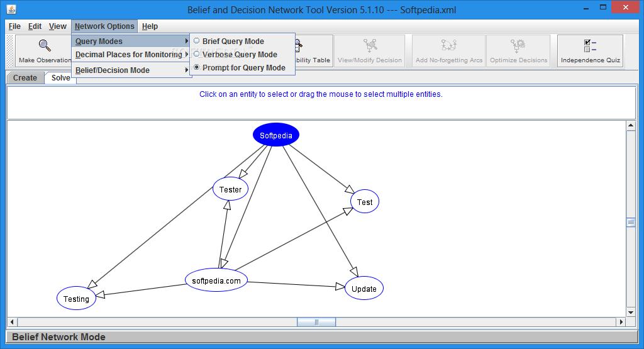Image resolution: width=644 pixels, height=349 pixels.
Task: Switch to the Create tab
Action: pyautogui.click(x=25, y=77)
